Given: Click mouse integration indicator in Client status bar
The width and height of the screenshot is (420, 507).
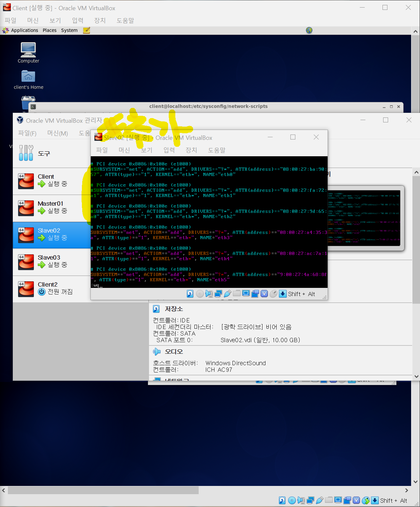Looking at the screenshot, I should pos(365,500).
